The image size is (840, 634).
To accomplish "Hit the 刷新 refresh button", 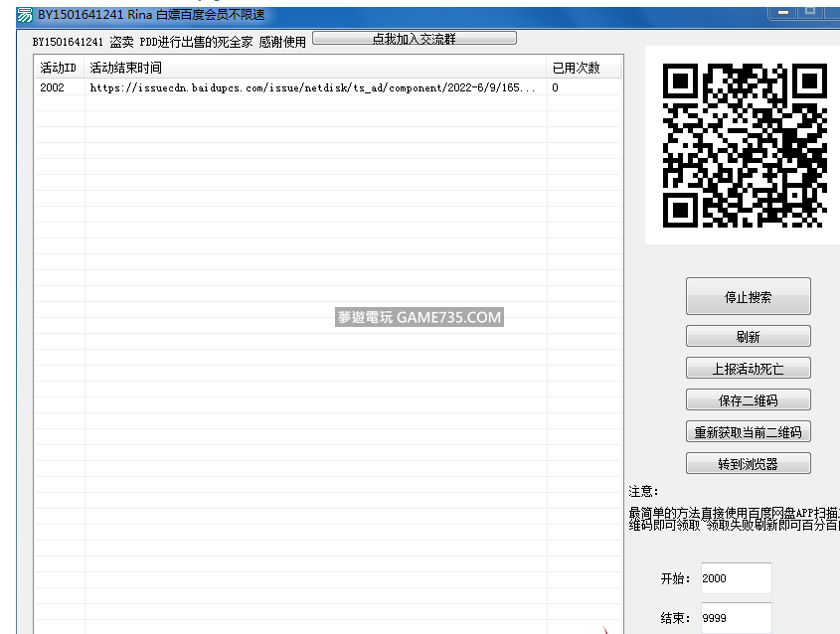I will click(748, 337).
